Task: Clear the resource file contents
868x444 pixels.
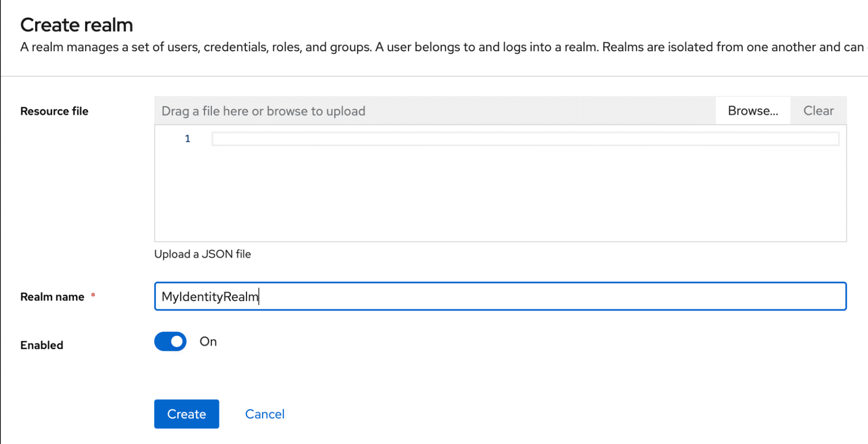Action: coord(818,111)
